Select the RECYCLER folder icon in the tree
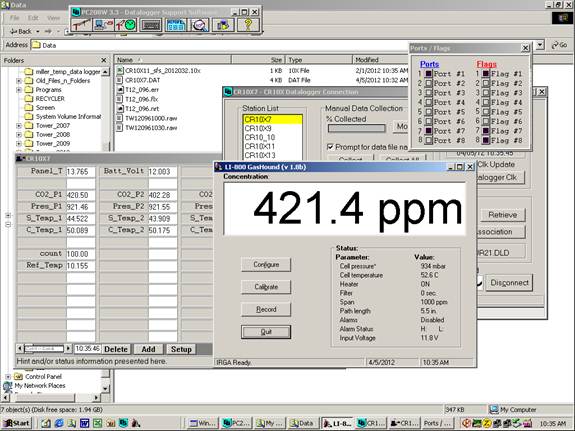 tap(29, 98)
